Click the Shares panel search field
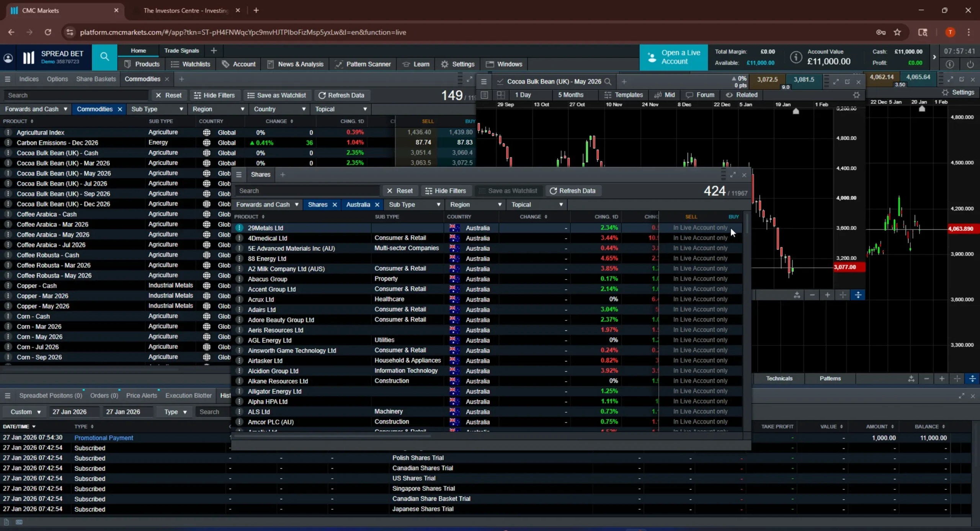The width and height of the screenshot is (980, 531). (306, 191)
